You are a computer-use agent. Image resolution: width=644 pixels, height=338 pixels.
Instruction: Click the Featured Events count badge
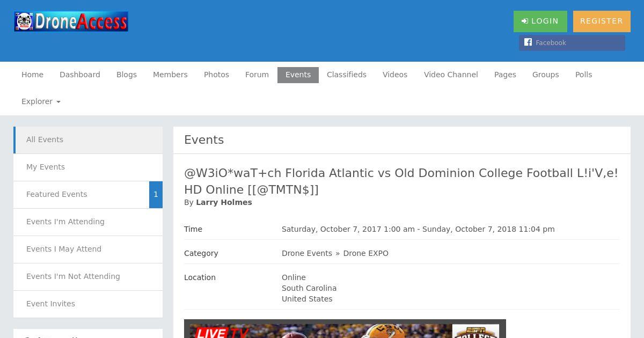coord(156,195)
